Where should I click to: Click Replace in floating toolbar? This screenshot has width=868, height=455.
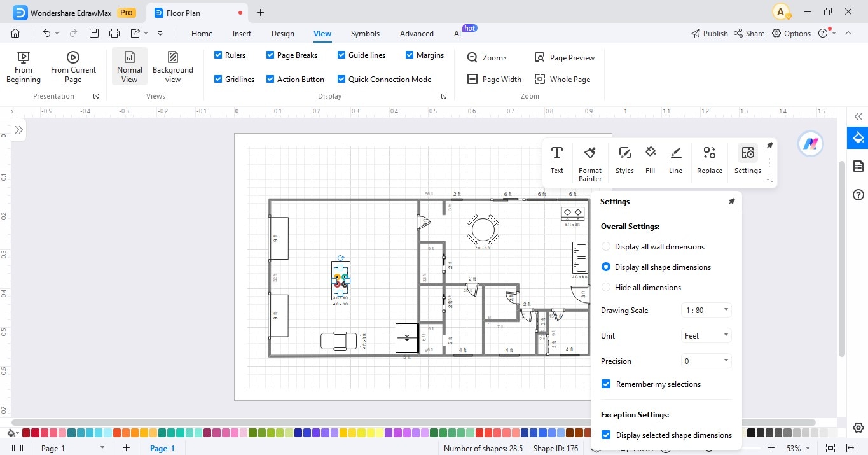710,160
